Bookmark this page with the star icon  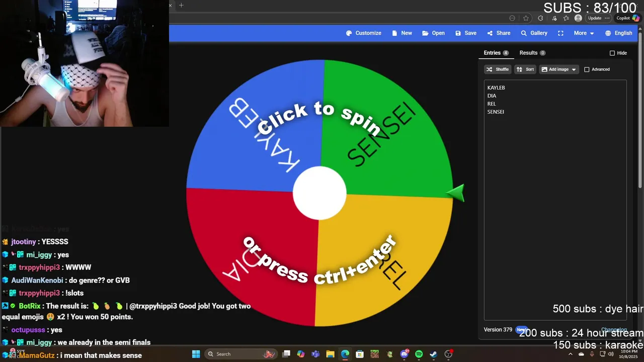tap(526, 18)
